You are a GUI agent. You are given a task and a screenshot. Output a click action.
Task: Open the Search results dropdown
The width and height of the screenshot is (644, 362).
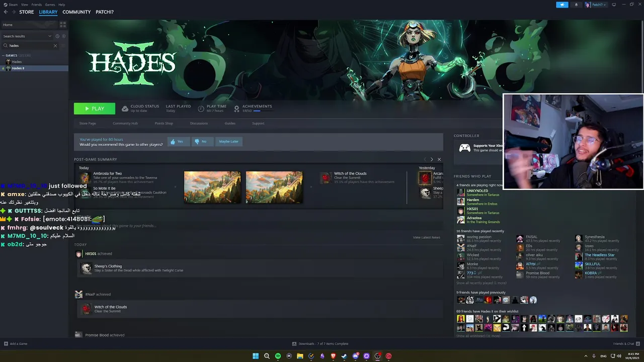point(27,36)
